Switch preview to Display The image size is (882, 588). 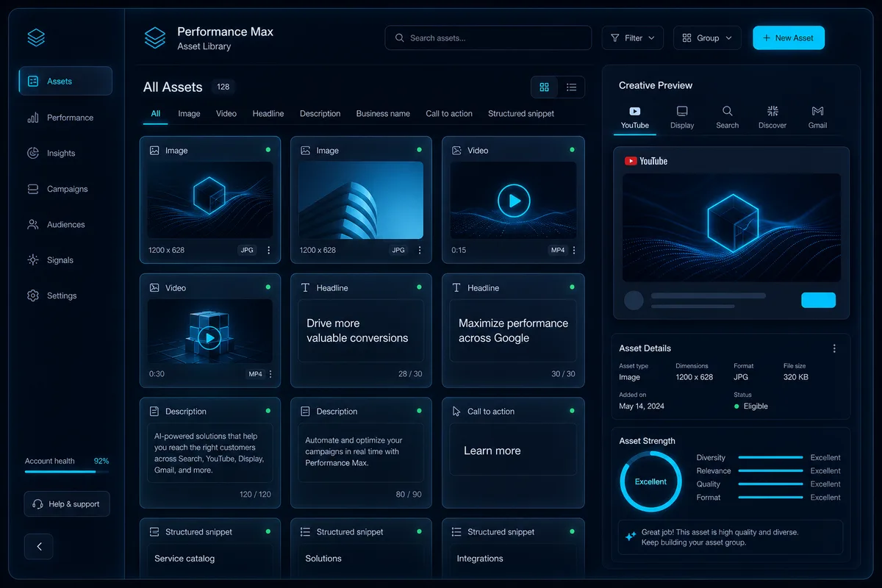pos(682,118)
